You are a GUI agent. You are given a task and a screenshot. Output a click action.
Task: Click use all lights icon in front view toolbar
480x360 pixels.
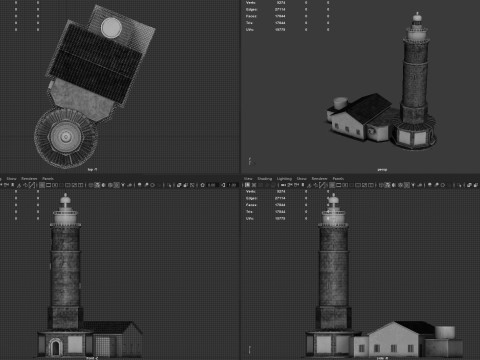coord(123,185)
